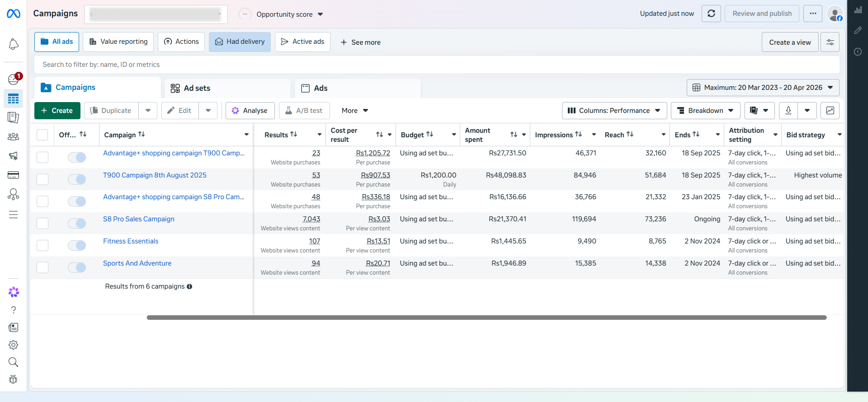Open the Sports And Adventure campaign link
The height and width of the screenshot is (402, 868).
click(x=137, y=263)
